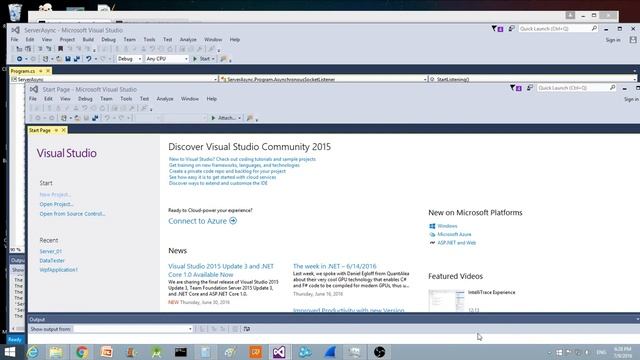Expand the Attach button dropdown arrow
Image resolution: width=640 pixels, height=360 pixels.
[240, 118]
